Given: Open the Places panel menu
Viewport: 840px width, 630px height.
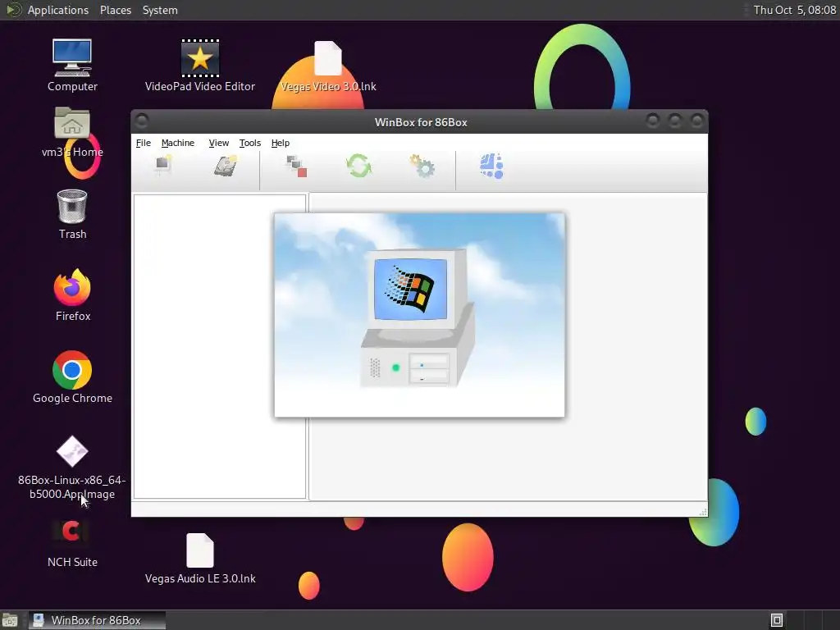Looking at the screenshot, I should (116, 10).
